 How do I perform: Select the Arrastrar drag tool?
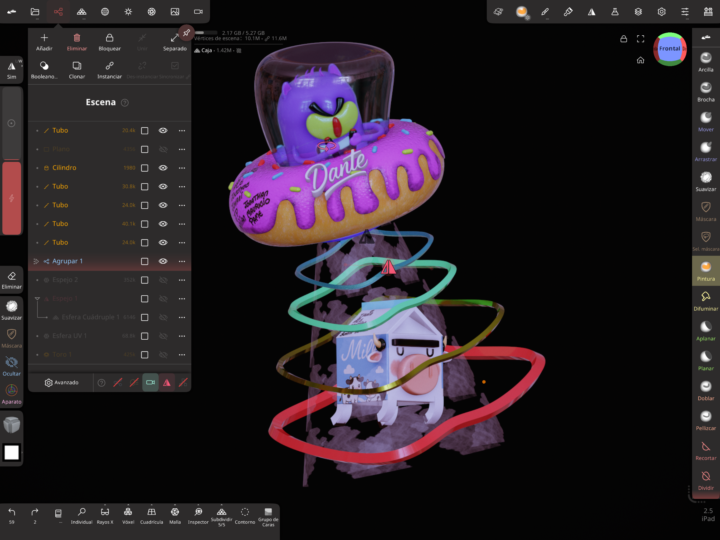(706, 152)
